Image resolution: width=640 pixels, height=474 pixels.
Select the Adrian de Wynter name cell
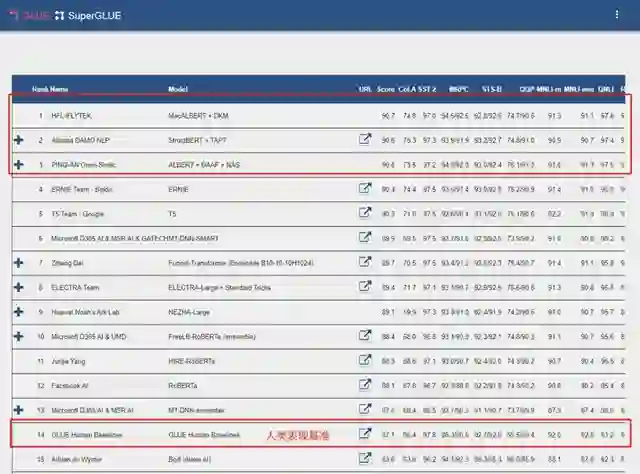point(76,459)
